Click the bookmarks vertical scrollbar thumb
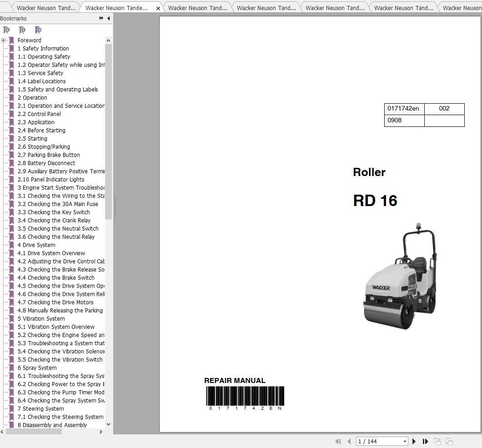The image size is (482, 448). click(x=108, y=131)
